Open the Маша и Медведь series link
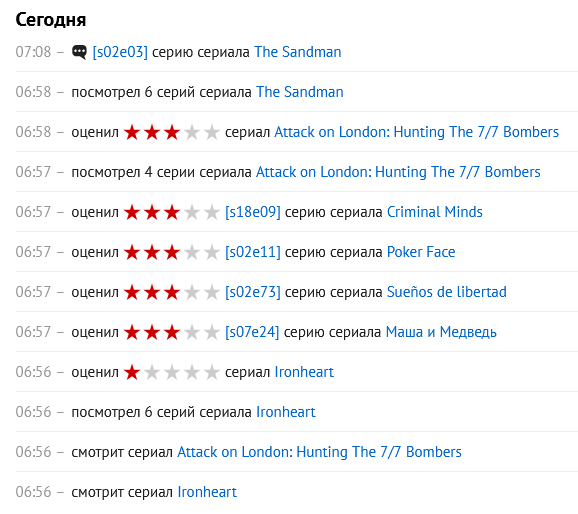Image resolution: width=578 pixels, height=514 pixels. tap(441, 332)
